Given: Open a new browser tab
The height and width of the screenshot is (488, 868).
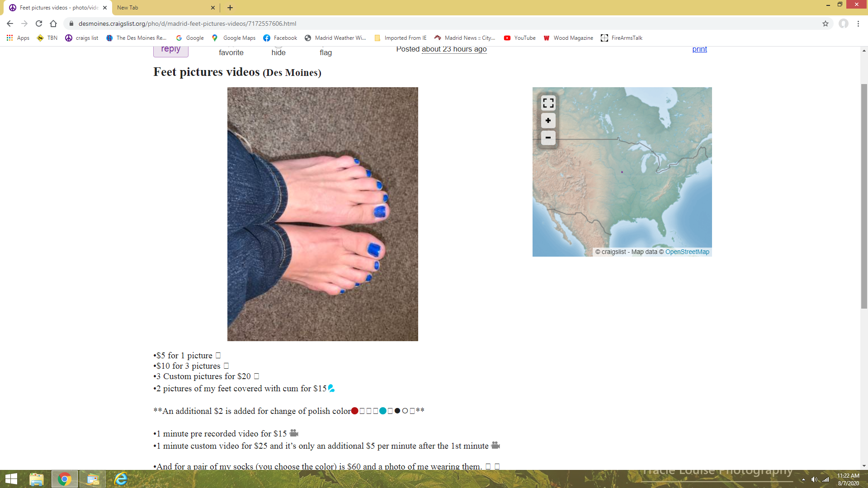Looking at the screenshot, I should pos(230,8).
